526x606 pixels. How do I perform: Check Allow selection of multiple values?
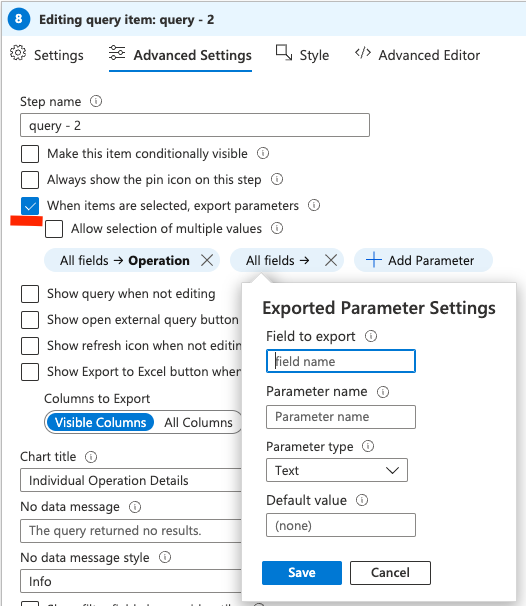pyautogui.click(x=54, y=229)
